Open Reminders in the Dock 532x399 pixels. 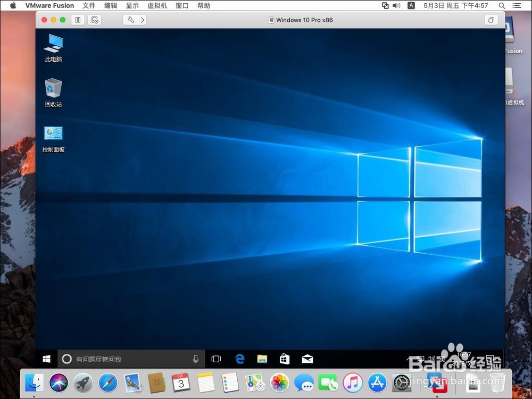tap(230, 383)
